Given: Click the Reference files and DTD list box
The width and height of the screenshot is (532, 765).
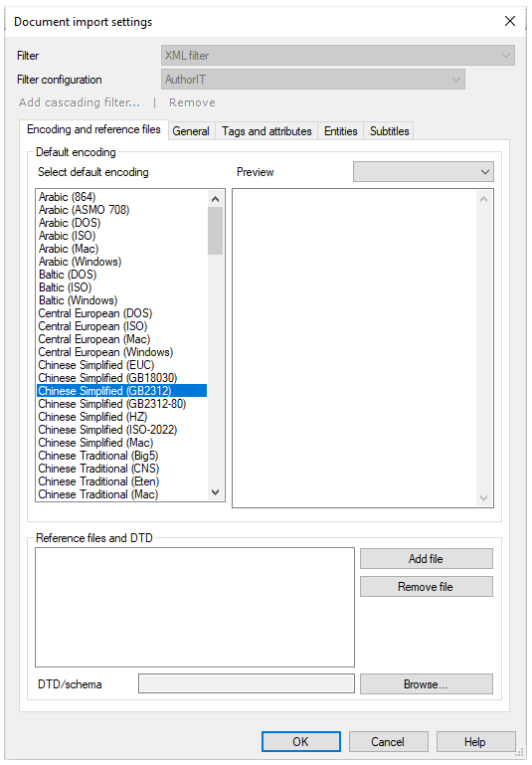Looking at the screenshot, I should pos(195,607).
